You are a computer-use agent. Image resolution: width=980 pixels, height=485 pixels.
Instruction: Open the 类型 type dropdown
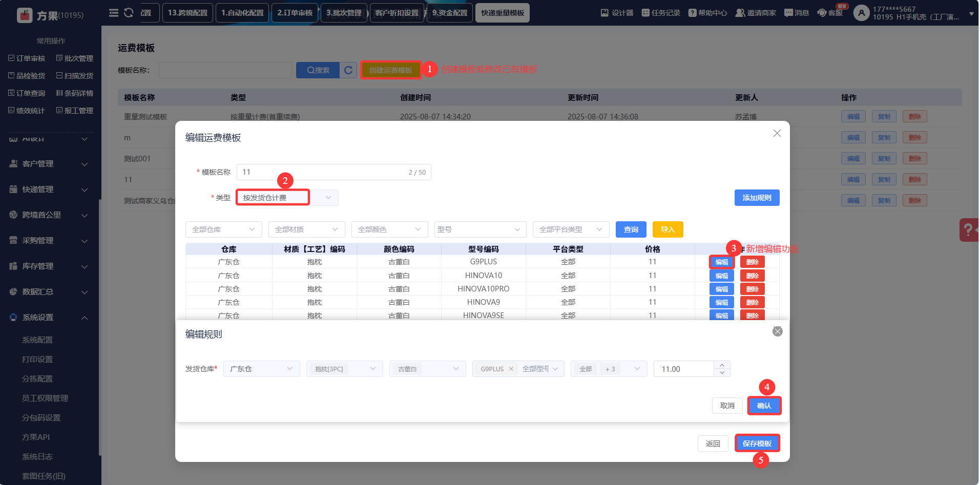tap(287, 198)
